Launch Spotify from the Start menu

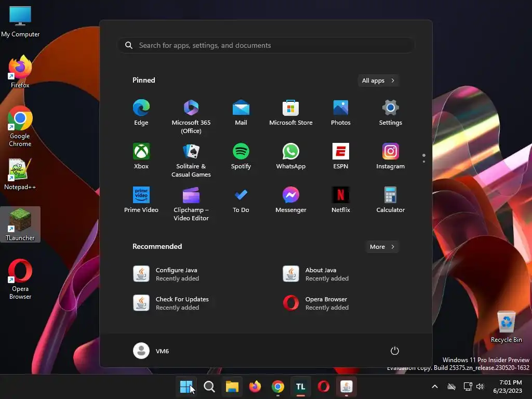click(x=241, y=156)
